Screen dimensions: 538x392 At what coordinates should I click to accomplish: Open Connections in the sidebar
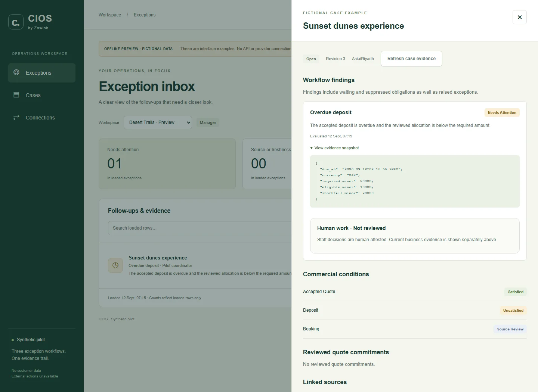(x=42, y=118)
